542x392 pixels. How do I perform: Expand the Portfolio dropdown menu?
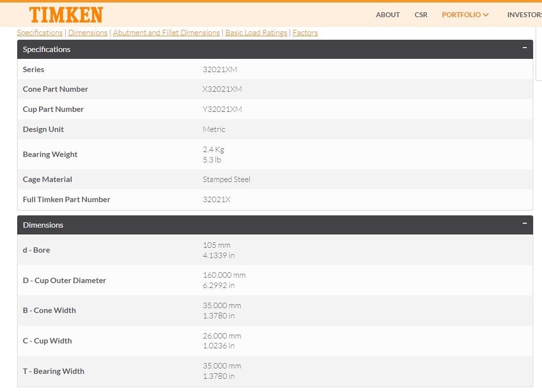[465, 15]
